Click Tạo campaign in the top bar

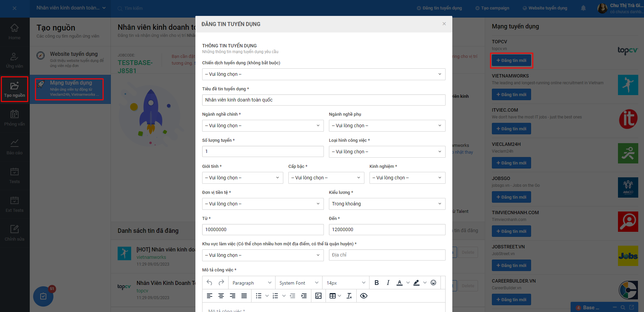(492, 8)
